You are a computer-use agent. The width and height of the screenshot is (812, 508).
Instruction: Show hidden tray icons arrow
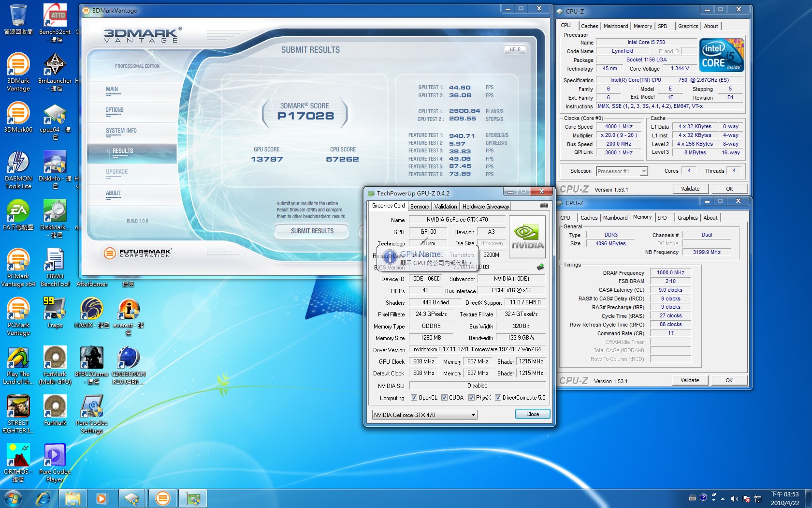pyautogui.click(x=723, y=498)
